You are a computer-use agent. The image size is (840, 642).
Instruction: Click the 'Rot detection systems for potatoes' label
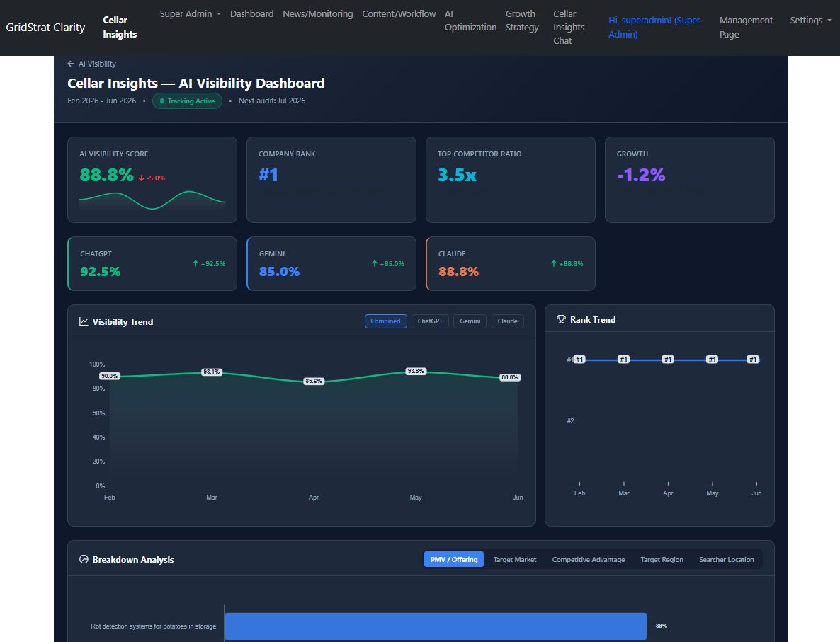click(153, 626)
